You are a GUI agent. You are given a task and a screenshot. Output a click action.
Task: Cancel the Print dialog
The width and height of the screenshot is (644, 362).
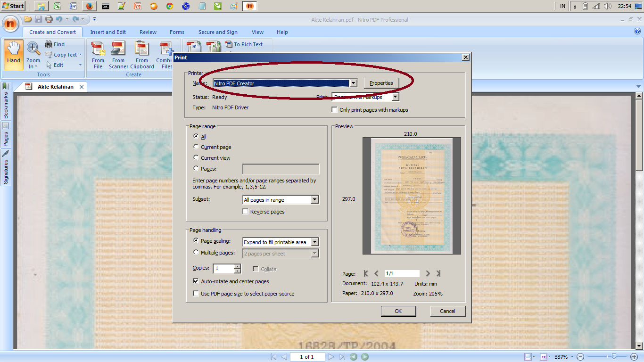tap(448, 311)
